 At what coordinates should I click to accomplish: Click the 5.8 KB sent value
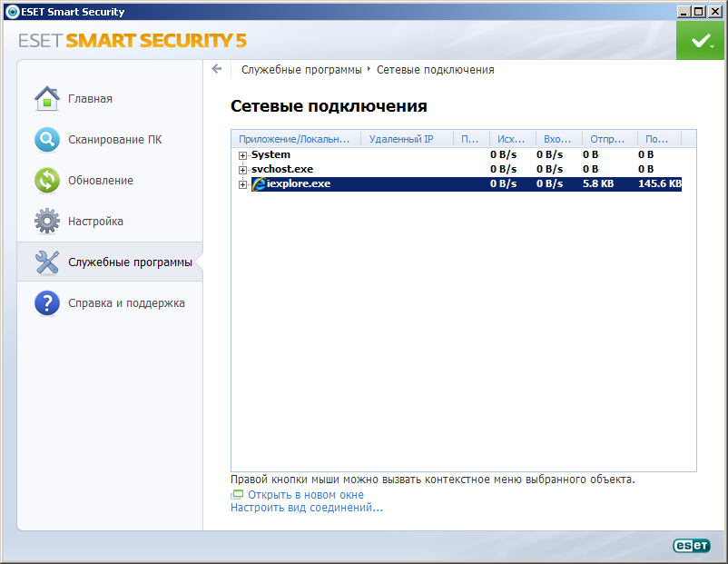[x=598, y=184]
